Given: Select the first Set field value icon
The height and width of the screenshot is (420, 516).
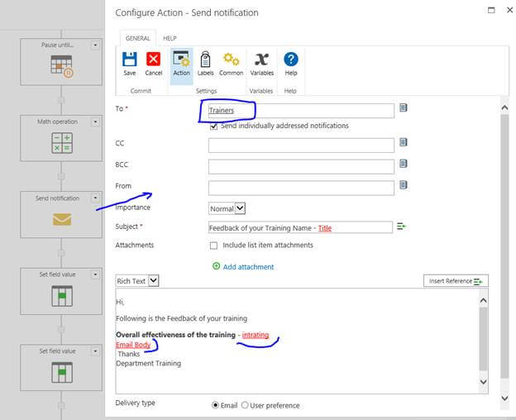Looking at the screenshot, I should tap(62, 296).
